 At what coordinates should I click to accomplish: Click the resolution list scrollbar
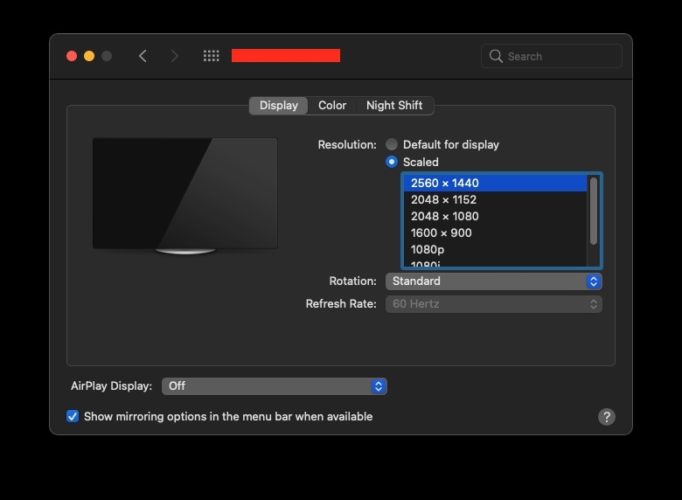point(593,211)
